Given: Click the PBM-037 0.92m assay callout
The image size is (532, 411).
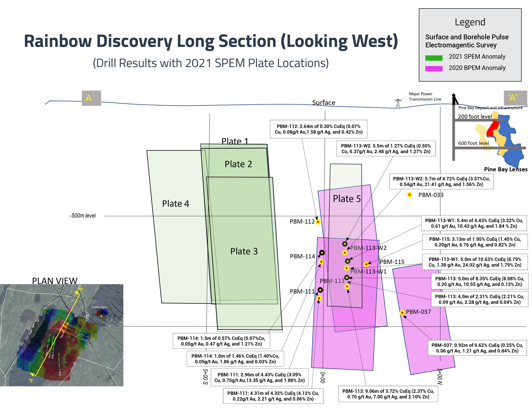Looking at the screenshot, I should 477,348.
